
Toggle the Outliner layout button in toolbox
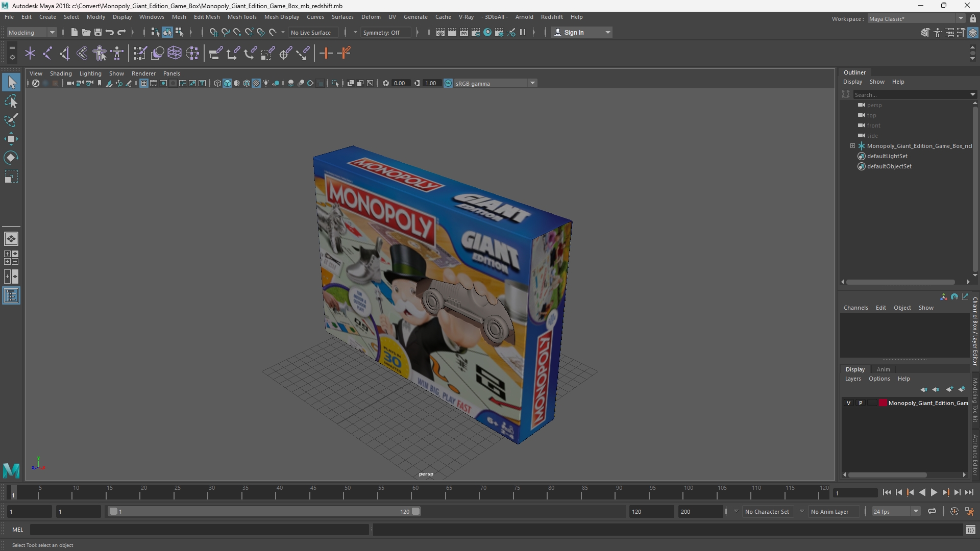pyautogui.click(x=11, y=296)
